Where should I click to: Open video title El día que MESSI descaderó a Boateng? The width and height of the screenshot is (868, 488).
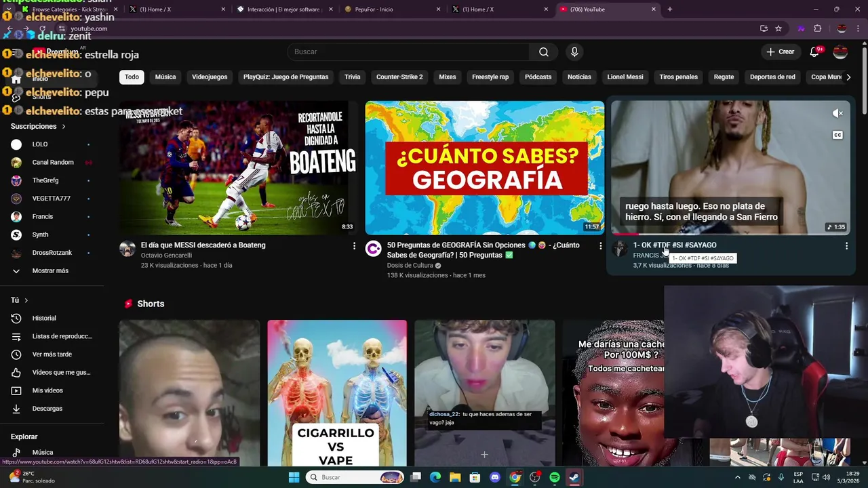[203, 245]
